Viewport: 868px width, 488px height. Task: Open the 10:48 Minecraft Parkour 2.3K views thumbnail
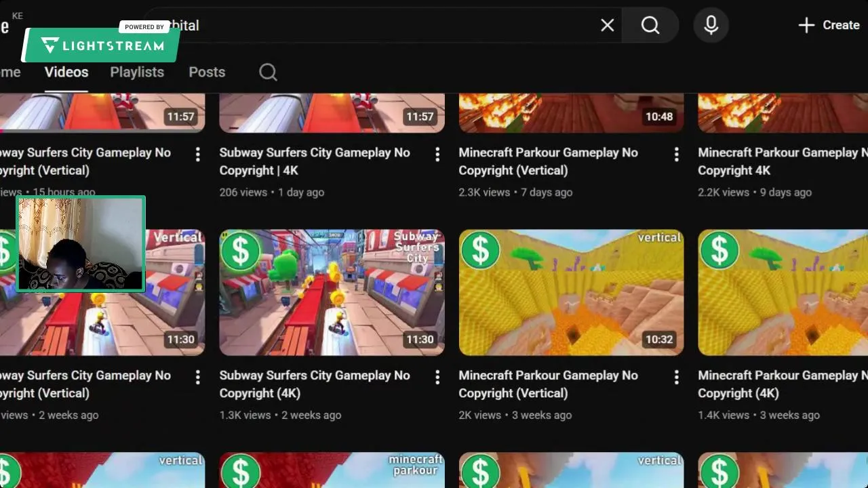[x=571, y=113]
